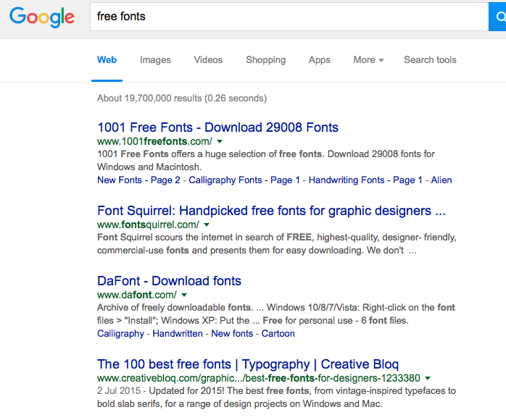Expand arrow next to www.dafont.com URL
This screenshot has height=420, width=506.
tap(184, 295)
